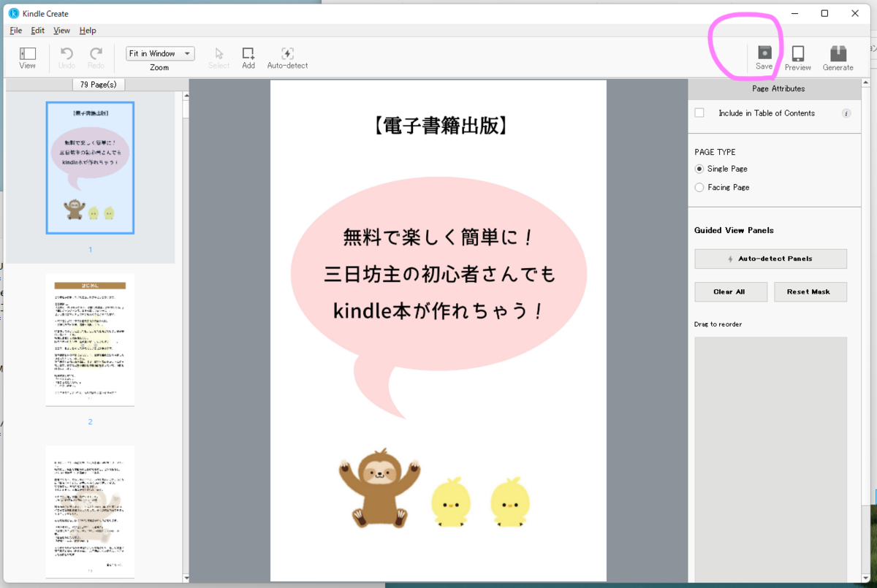Maximize the Kindle Create window
Viewport: 877px width, 588px height.
tap(824, 13)
